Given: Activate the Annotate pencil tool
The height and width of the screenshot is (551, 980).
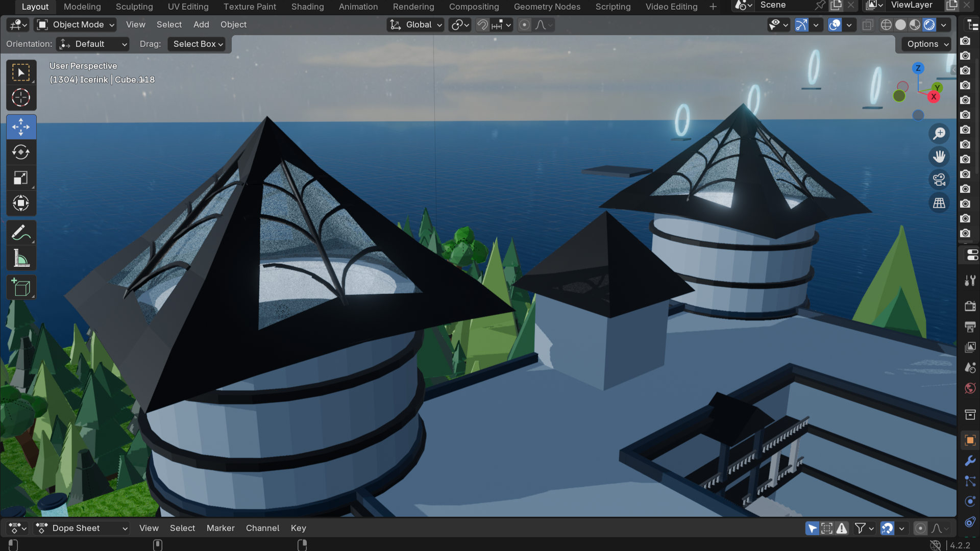Looking at the screenshot, I should coord(21,233).
